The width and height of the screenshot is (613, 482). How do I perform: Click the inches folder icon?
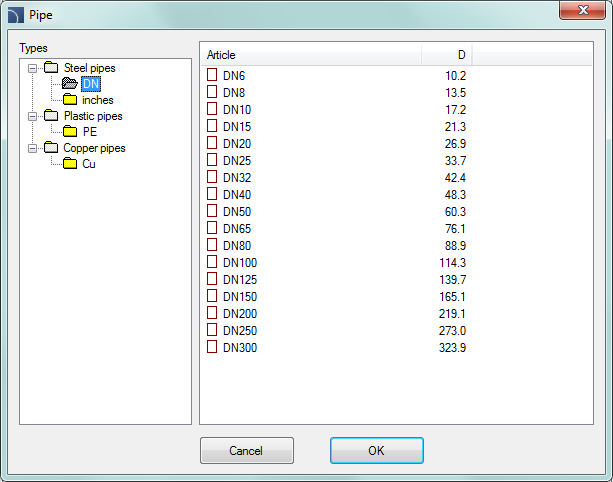pos(70,100)
